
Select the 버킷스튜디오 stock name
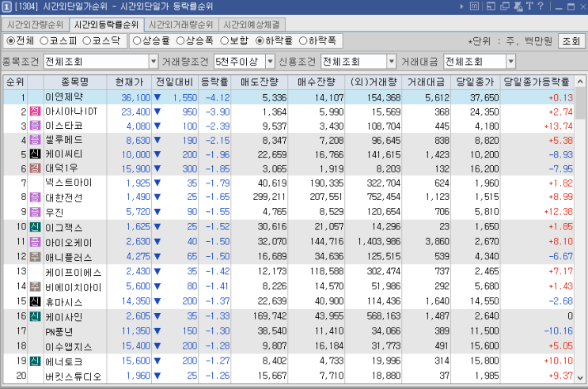[74, 376]
